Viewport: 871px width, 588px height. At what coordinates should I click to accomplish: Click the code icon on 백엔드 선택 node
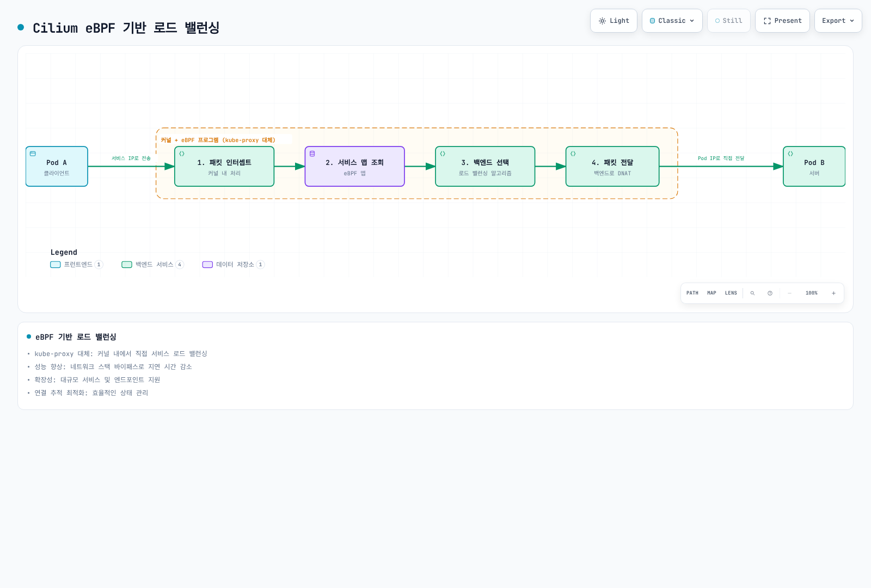443,154
